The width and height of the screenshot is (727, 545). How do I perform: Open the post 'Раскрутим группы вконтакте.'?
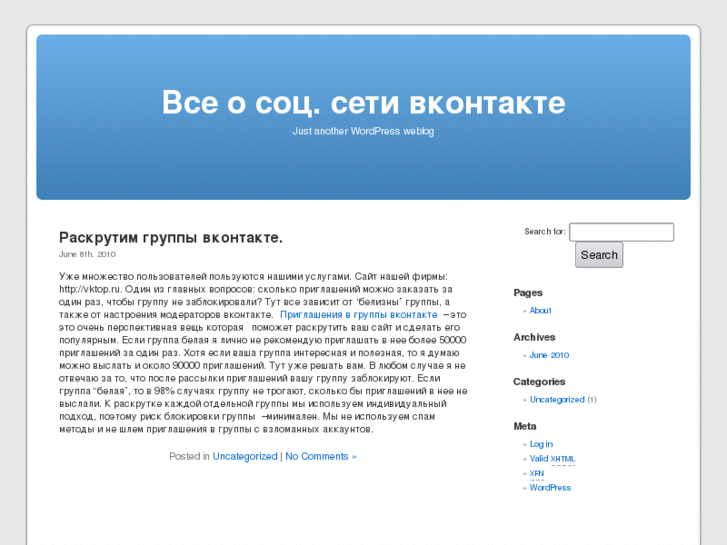171,237
